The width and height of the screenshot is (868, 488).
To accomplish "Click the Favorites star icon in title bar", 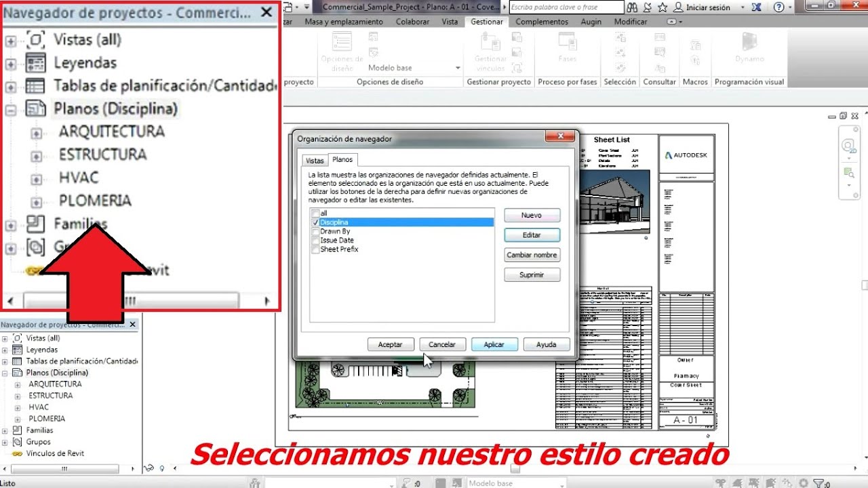I will (663, 7).
